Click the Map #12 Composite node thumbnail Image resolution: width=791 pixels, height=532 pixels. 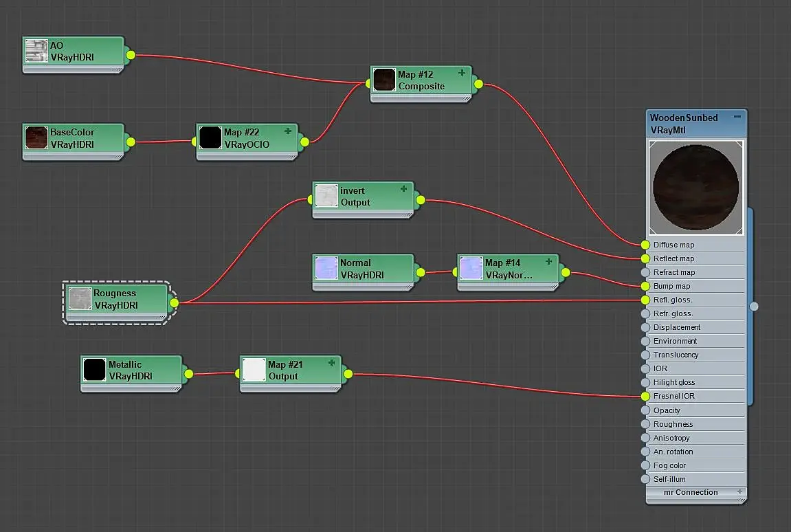pos(384,80)
